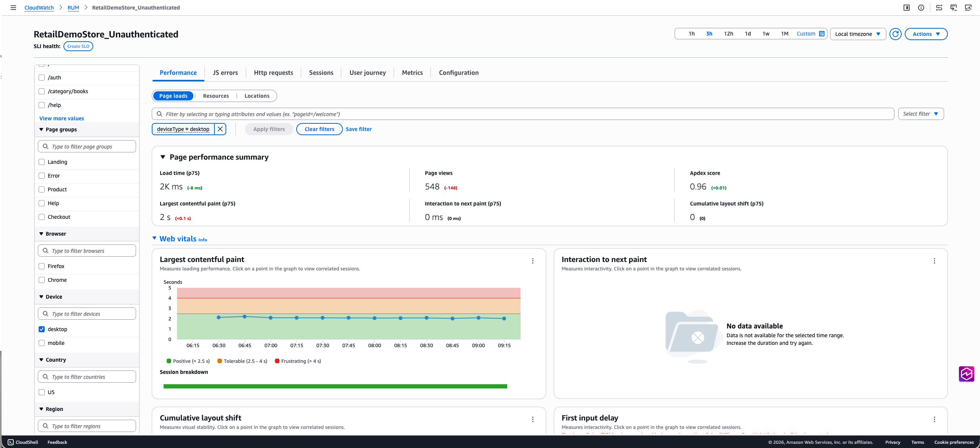The height and width of the screenshot is (448, 980).
Task: Open First input delay options menu
Action: (935, 419)
